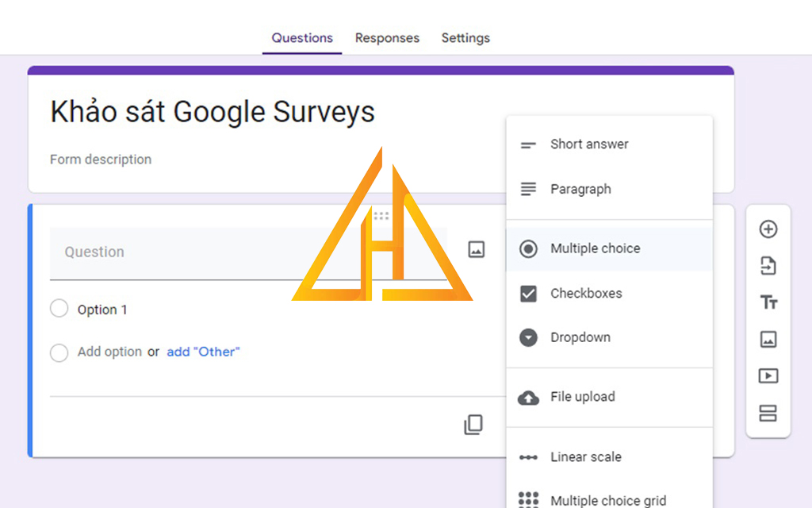Click the Question text input field
The height and width of the screenshot is (508, 812).
[x=159, y=252]
